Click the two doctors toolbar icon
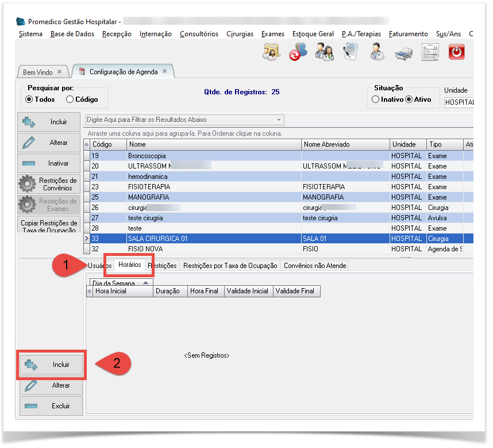Image resolution: width=493 pixels, height=448 pixels. (x=324, y=53)
